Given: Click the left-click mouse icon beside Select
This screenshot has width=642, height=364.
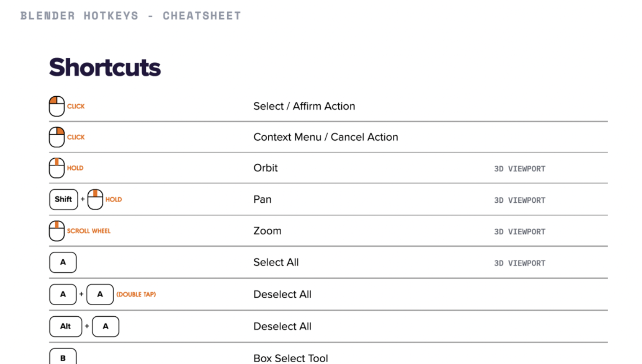Looking at the screenshot, I should point(57,106).
